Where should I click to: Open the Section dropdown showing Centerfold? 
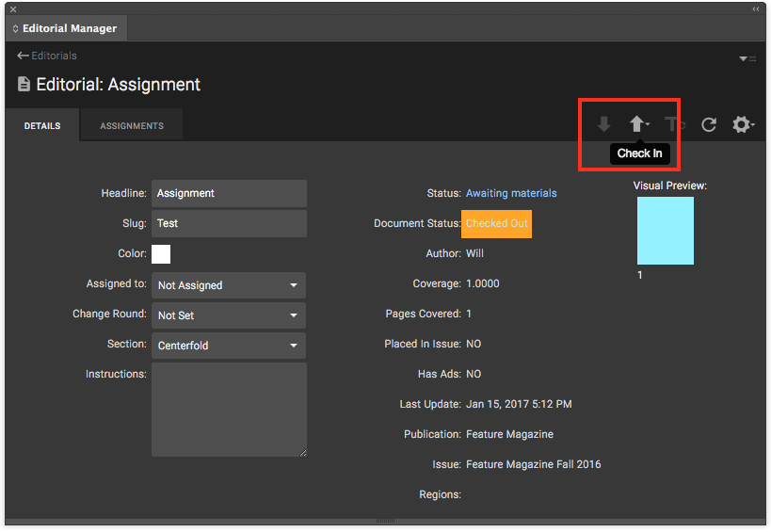point(229,346)
